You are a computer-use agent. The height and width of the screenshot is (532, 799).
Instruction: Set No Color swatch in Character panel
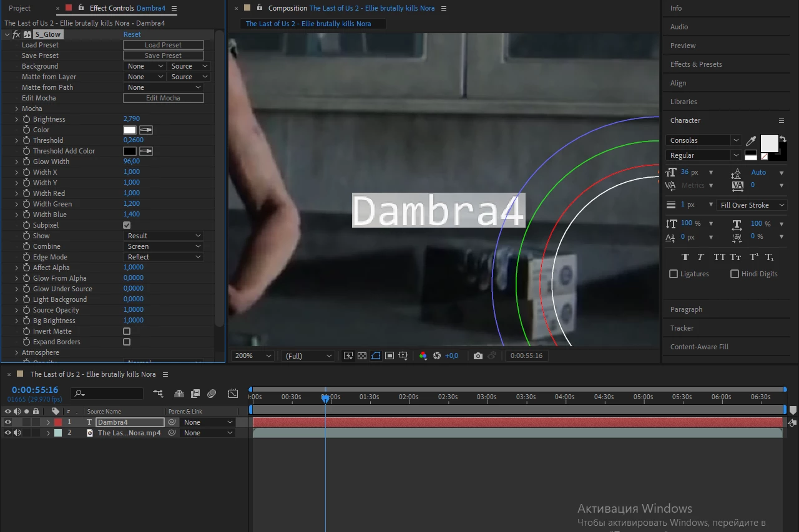click(764, 156)
